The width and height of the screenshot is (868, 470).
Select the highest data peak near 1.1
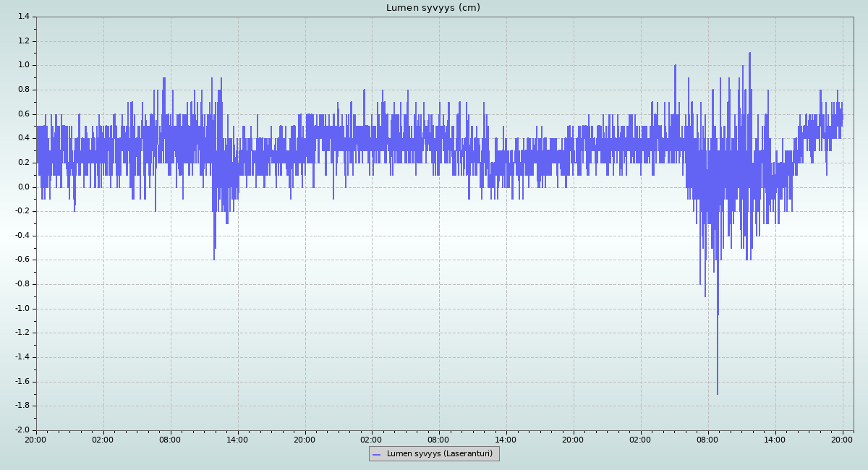pyautogui.click(x=749, y=54)
